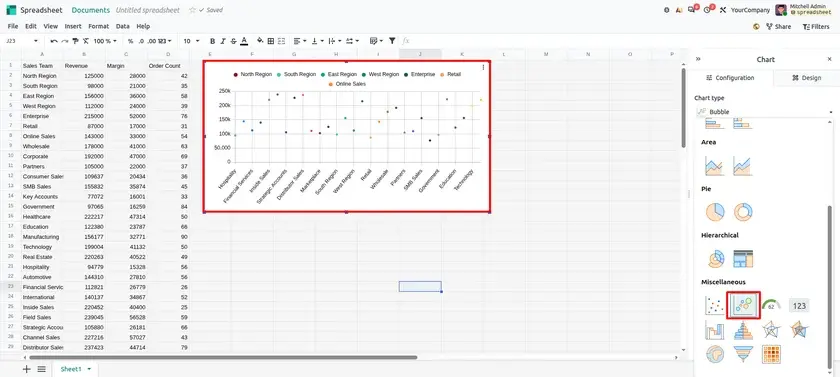Select the Population pyramid chart icon
The height and width of the screenshot is (377, 840).
tap(743, 330)
